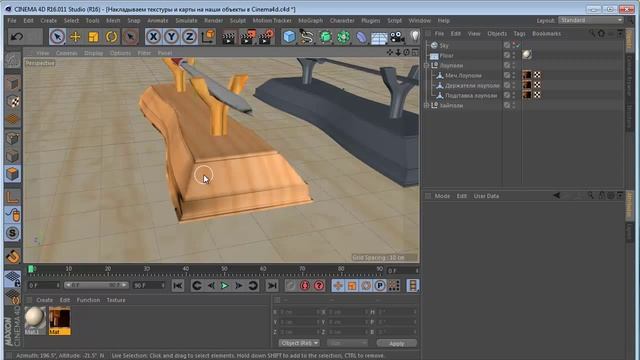Screen dimensions: 640x360
Task: Open the Layout Standard dropdown
Action: coord(591,20)
